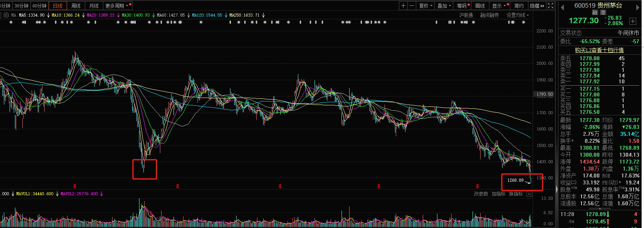Toggle the 融资融券 overlay
Screen dimensions: 644x228
click(489, 15)
